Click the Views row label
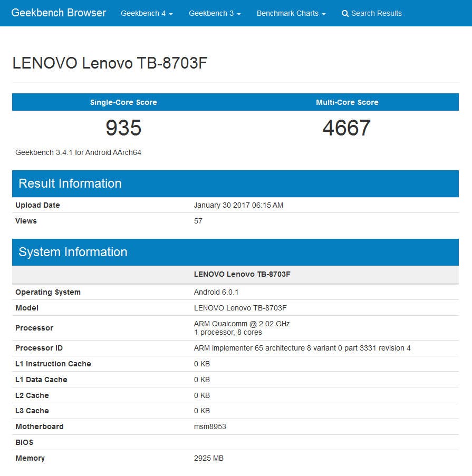Image resolution: width=472 pixels, height=476 pixels. (26, 221)
